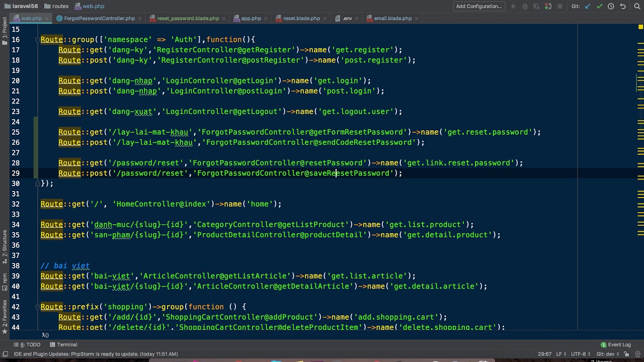Click routes folder icon in breadcrumb

47,7
